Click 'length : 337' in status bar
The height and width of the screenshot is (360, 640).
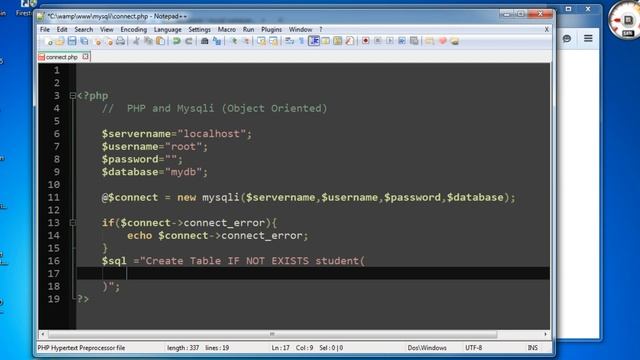[183, 348]
